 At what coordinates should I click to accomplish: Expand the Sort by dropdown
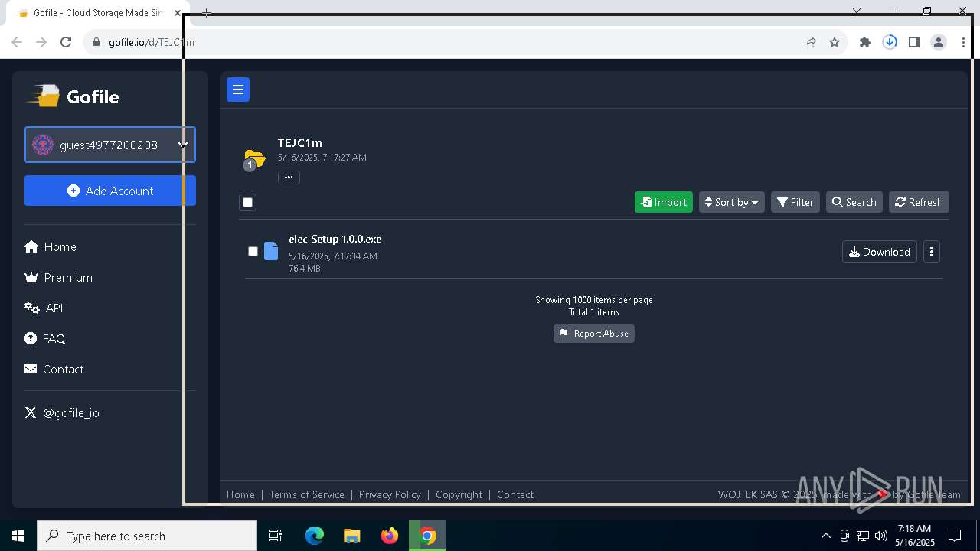coord(731,202)
